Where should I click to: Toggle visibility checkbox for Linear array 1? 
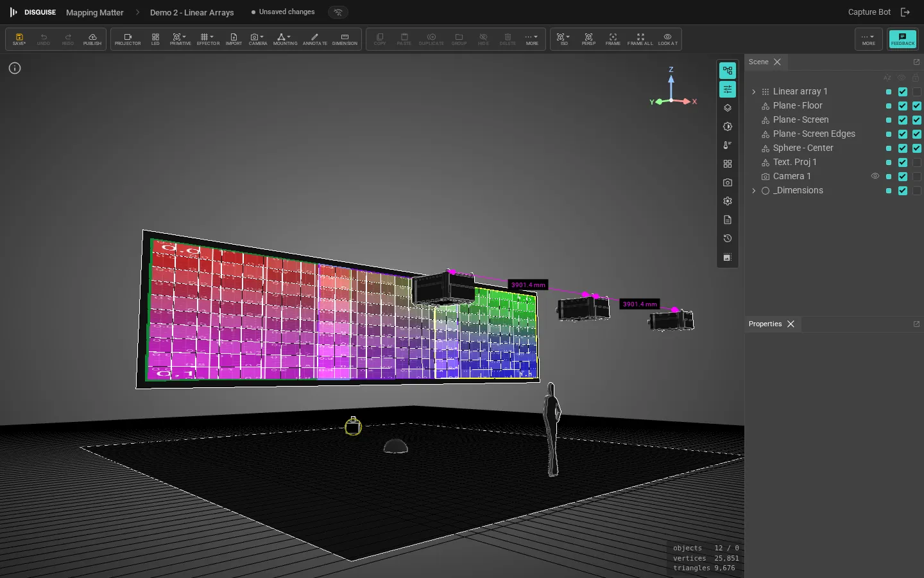903,92
